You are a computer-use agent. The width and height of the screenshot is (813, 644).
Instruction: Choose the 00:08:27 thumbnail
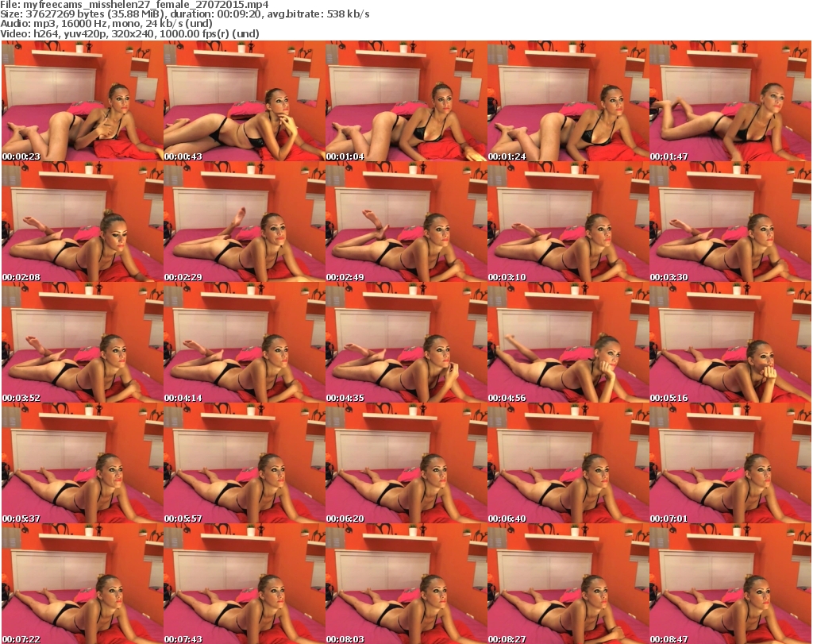point(568,584)
